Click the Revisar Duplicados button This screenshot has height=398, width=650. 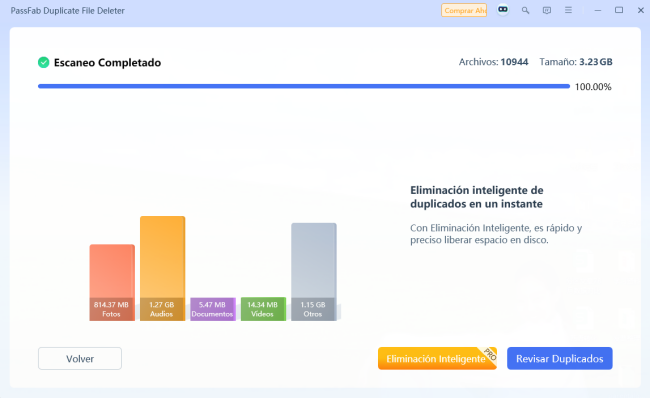pyautogui.click(x=560, y=359)
